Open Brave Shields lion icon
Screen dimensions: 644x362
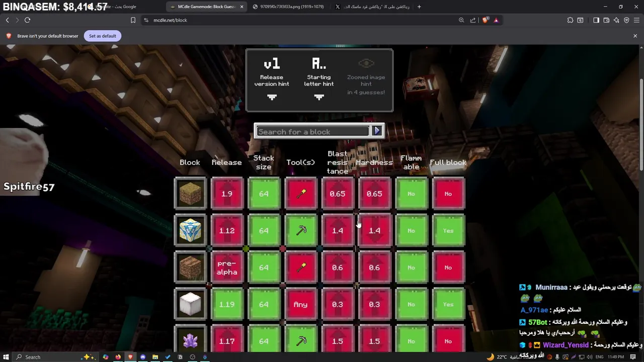coord(485,20)
